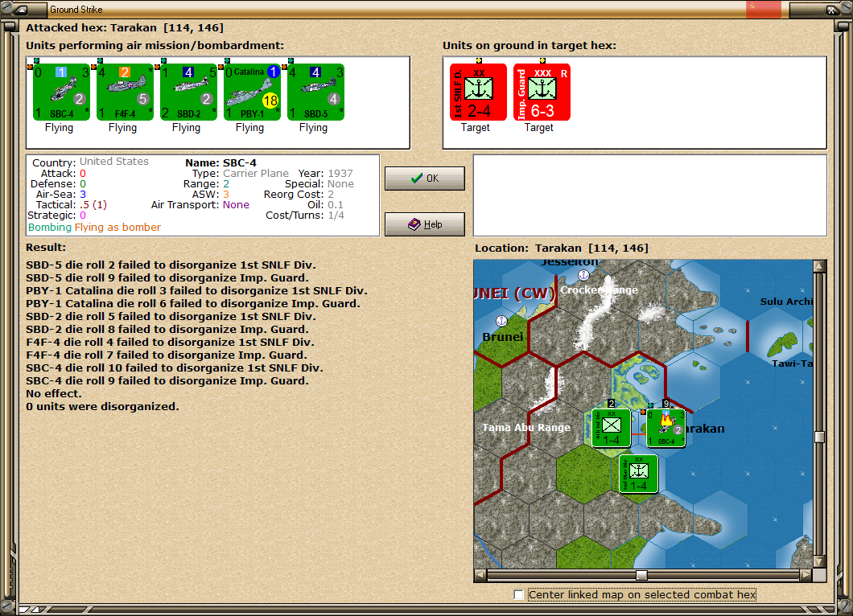Click the Tactical '.5 (1)' value
The image size is (853, 616).
pyautogui.click(x=93, y=205)
